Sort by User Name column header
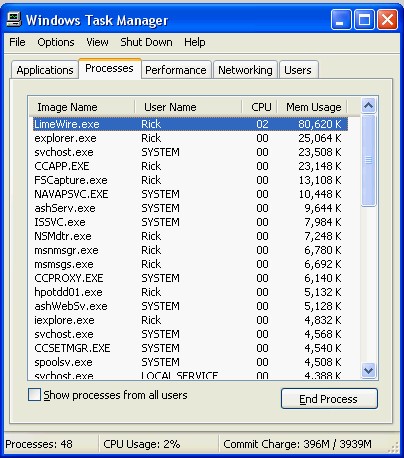This screenshot has height=458, width=404. tap(188, 107)
